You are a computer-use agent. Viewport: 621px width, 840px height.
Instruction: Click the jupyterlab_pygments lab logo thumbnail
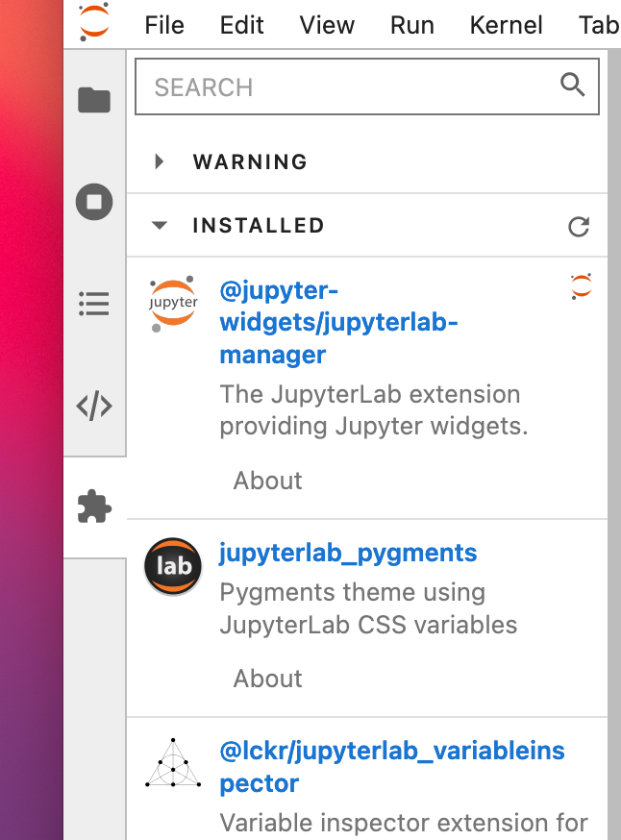[x=172, y=567]
